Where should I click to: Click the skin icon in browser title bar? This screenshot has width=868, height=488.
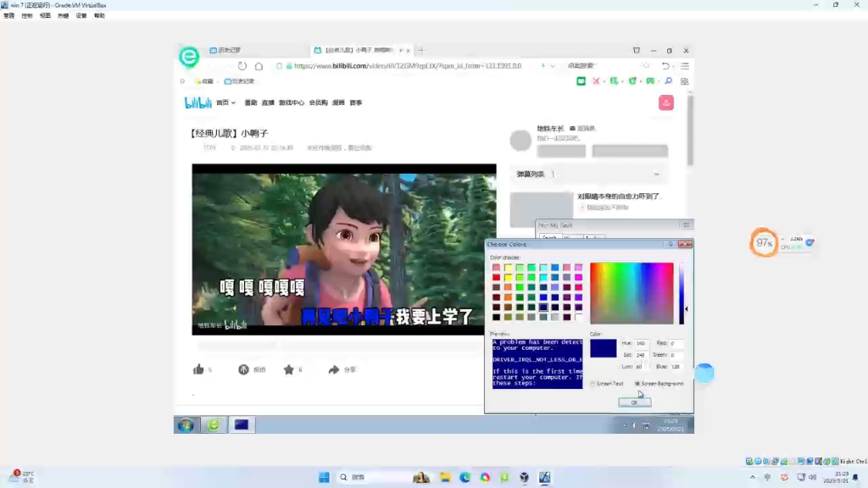tap(637, 50)
